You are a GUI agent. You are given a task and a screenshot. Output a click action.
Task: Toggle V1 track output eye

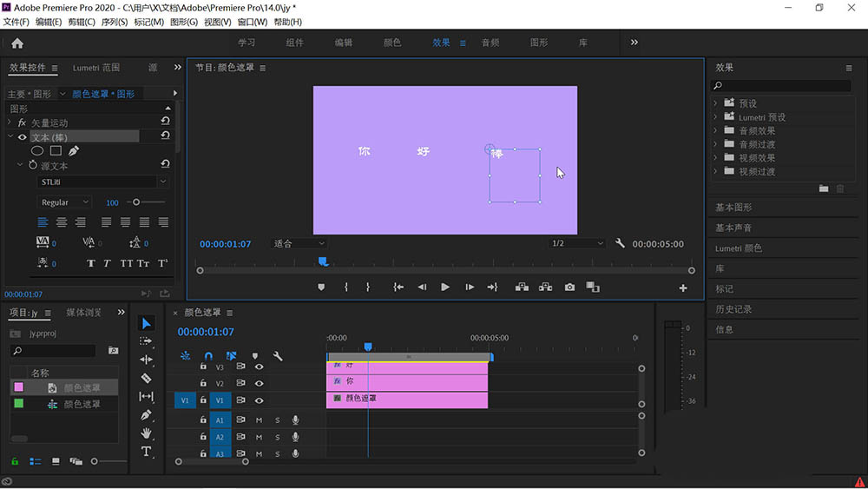click(259, 400)
